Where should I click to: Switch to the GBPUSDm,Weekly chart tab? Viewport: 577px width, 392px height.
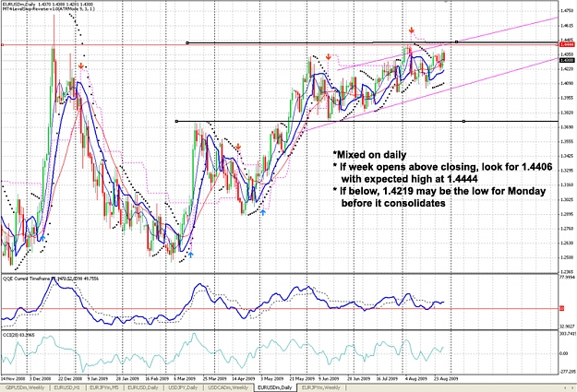(x=25, y=387)
